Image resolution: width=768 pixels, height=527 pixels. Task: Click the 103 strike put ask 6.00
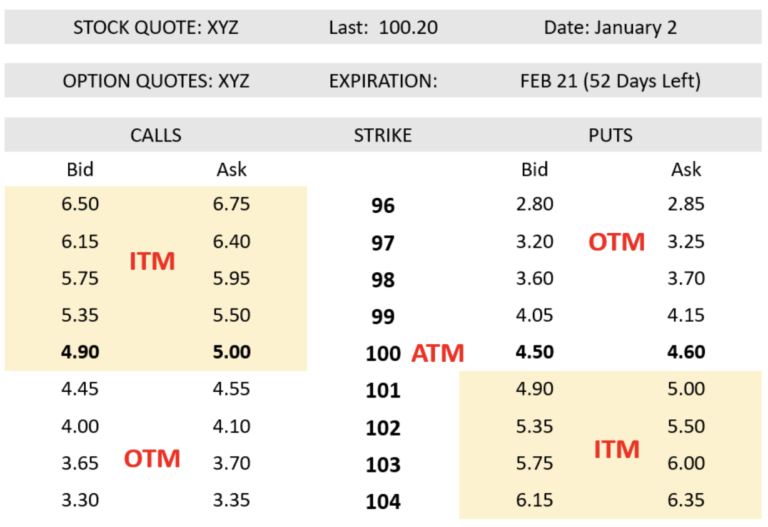click(x=686, y=463)
